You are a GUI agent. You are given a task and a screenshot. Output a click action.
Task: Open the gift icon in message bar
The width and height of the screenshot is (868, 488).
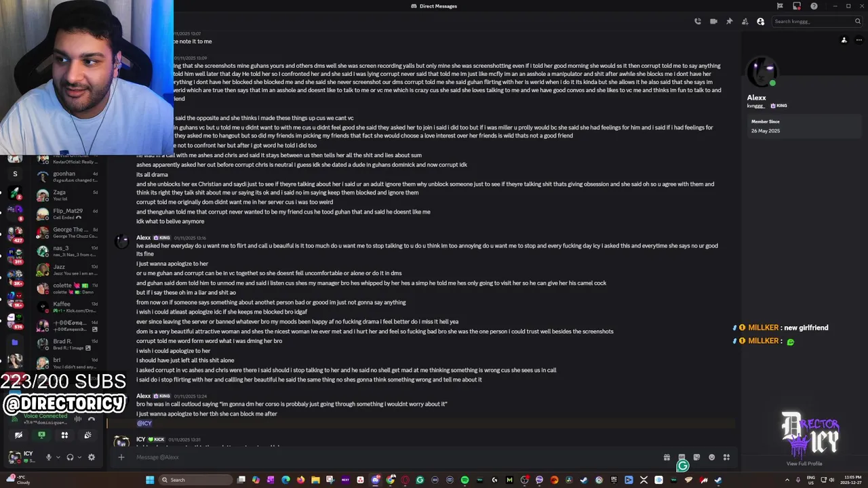tap(667, 457)
